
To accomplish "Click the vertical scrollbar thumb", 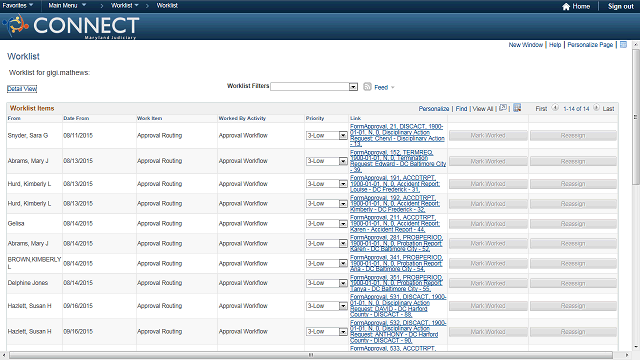I will click(x=636, y=116).
